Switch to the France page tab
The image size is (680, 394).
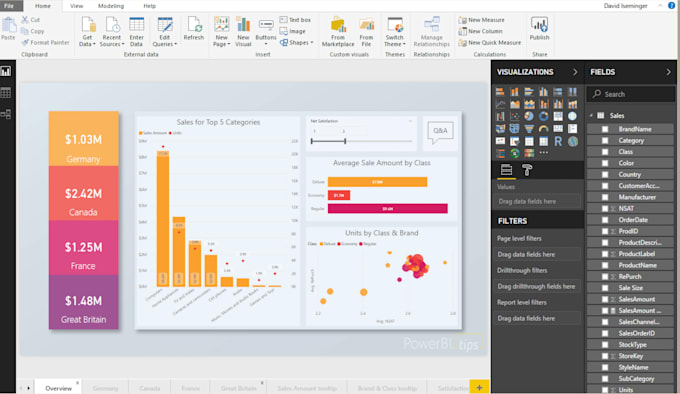click(x=190, y=388)
